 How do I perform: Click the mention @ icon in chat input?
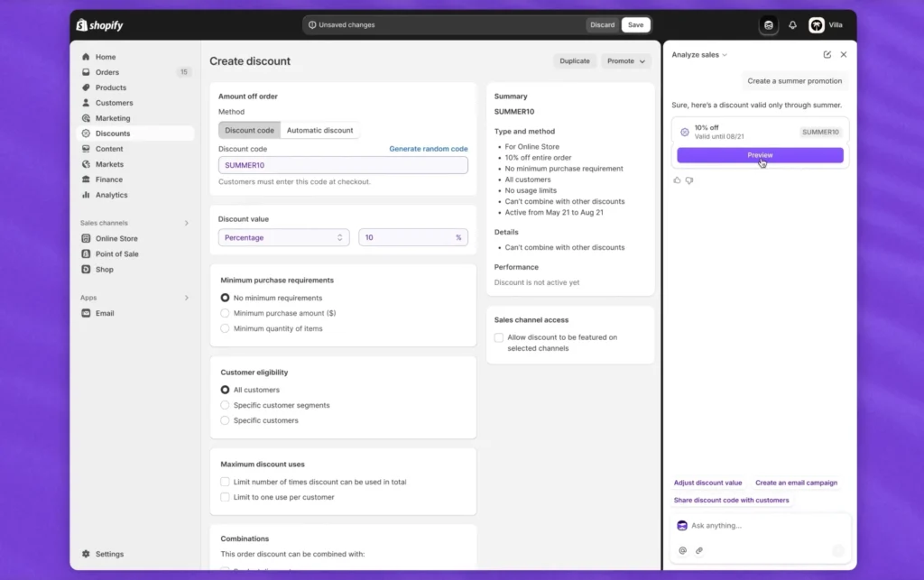click(x=682, y=550)
